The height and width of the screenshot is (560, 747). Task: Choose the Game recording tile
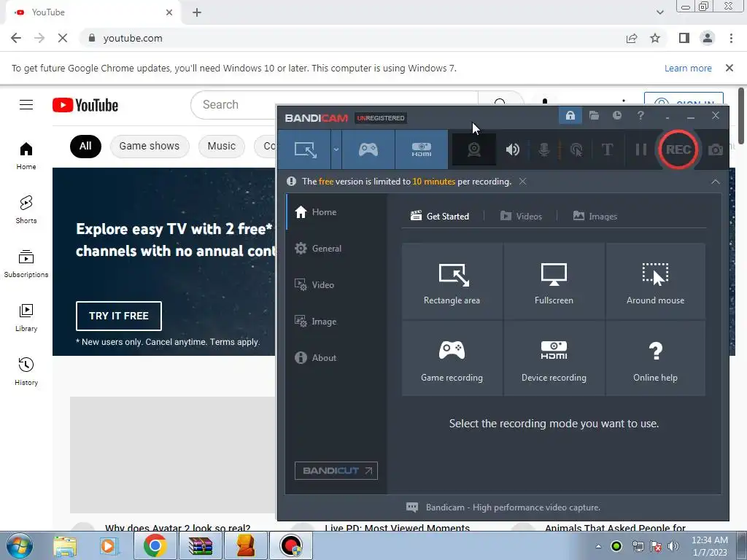(452, 359)
